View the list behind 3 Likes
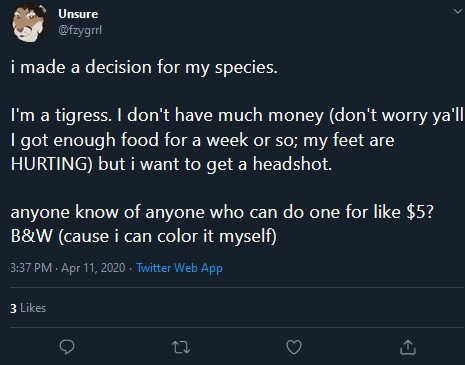The image size is (465, 365). (28, 308)
